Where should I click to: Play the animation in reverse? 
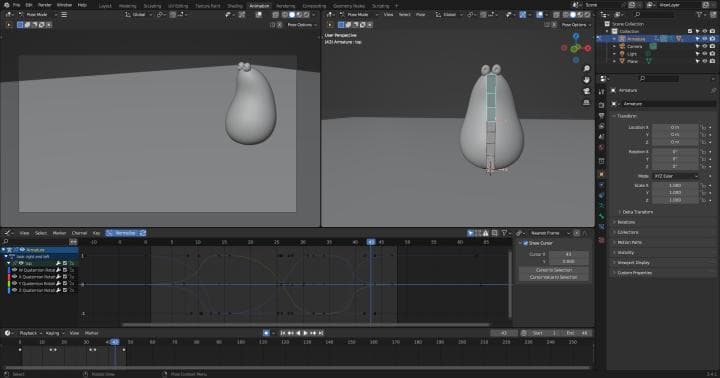click(298, 333)
